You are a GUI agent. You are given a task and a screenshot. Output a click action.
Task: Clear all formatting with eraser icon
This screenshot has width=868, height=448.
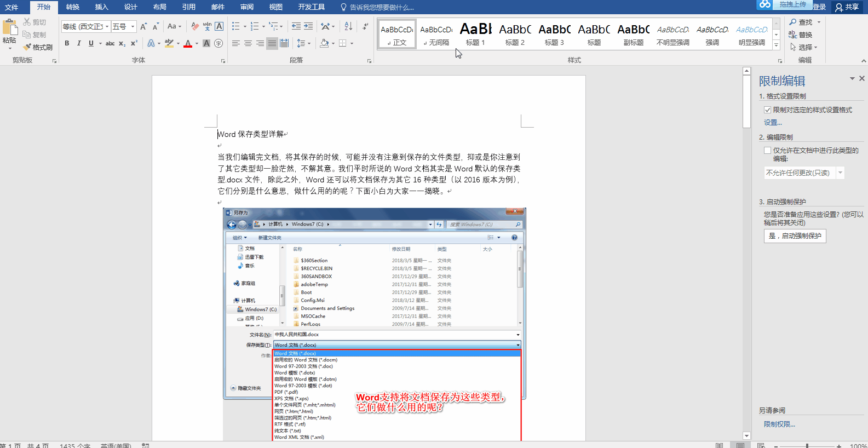(195, 26)
